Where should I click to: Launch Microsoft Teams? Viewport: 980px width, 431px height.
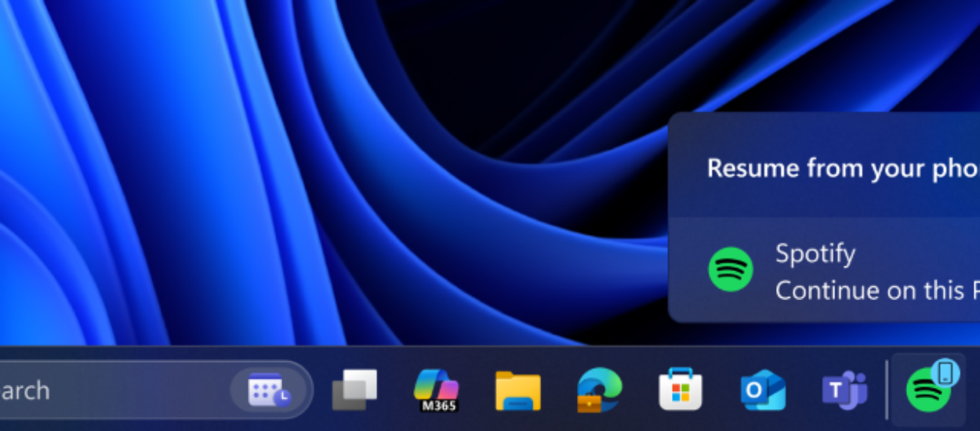844,390
